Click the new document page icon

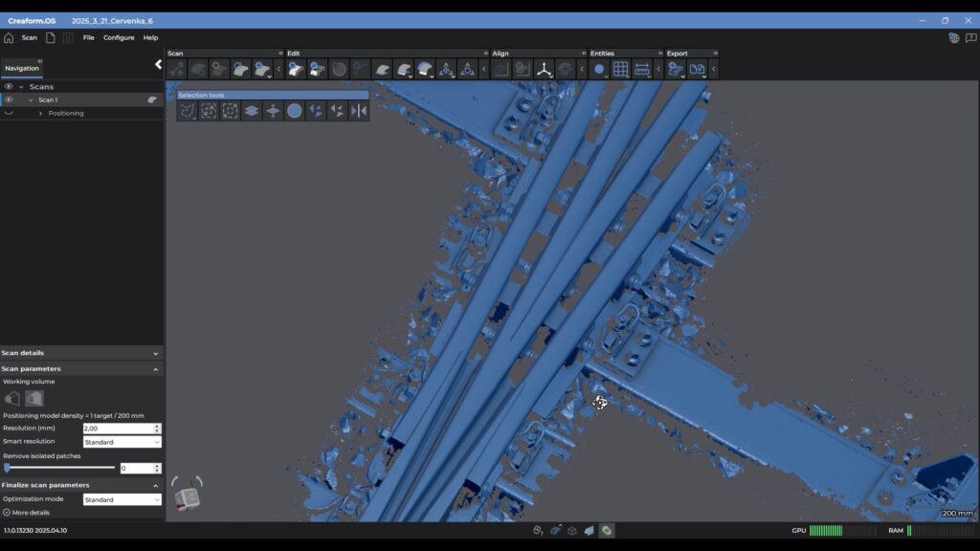click(x=51, y=38)
